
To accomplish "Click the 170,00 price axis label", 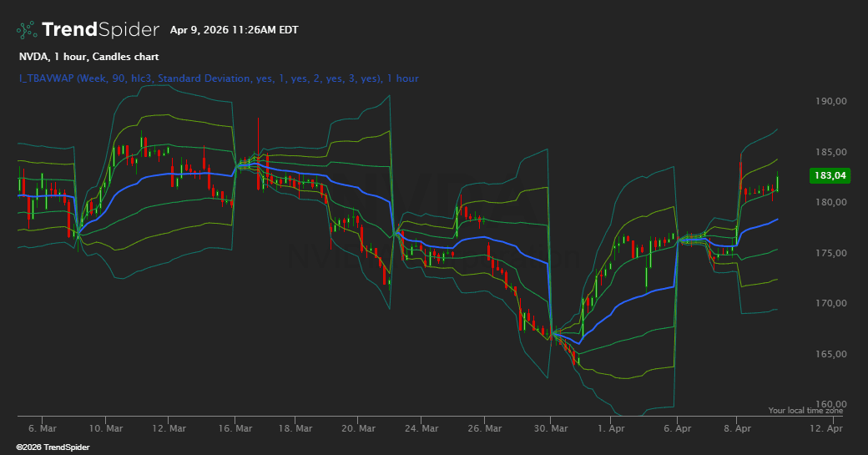I will pos(831,303).
